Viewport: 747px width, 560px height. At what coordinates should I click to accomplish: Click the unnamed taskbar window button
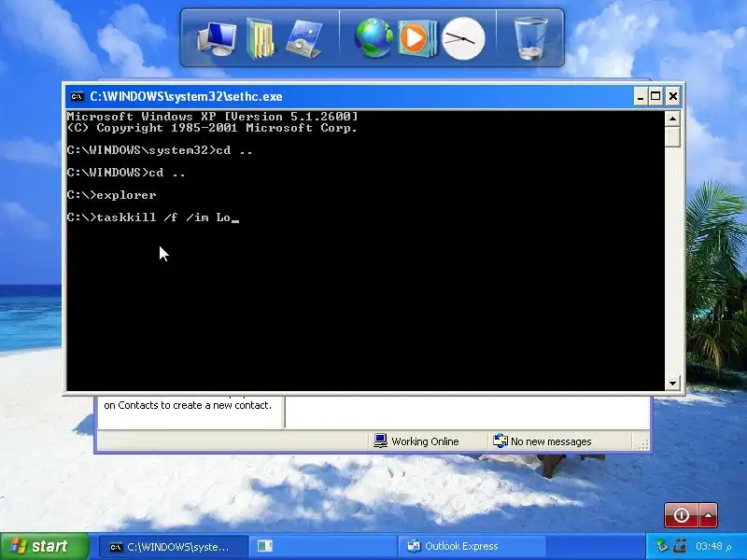pos(322,547)
